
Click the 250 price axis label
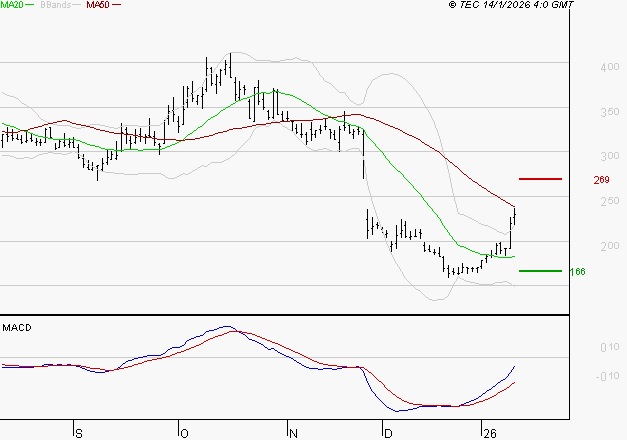610,201
